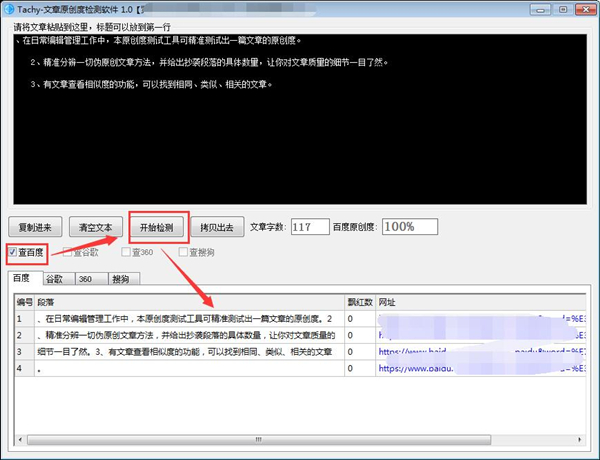
Task: Tick the 查360 checkbox
Action: [x=126, y=252]
